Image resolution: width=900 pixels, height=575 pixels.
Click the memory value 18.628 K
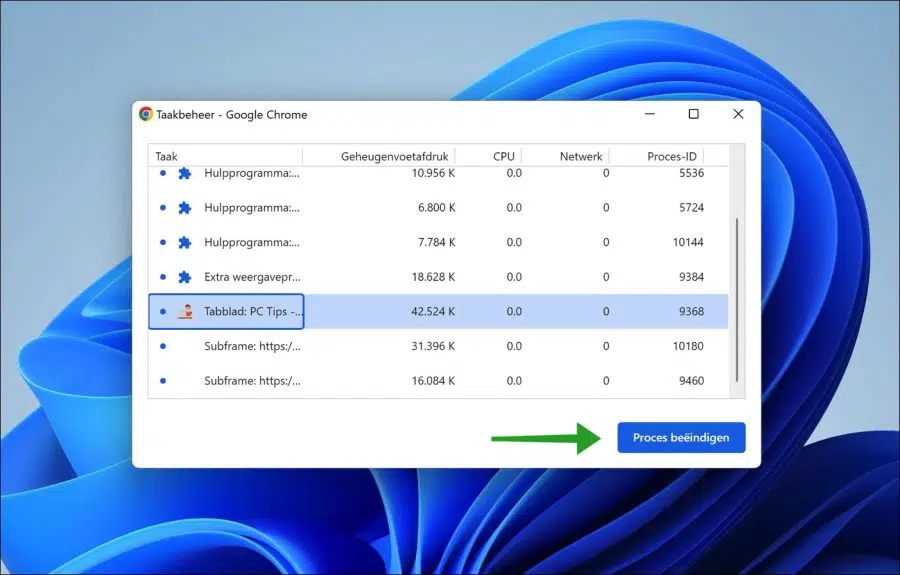tap(433, 277)
